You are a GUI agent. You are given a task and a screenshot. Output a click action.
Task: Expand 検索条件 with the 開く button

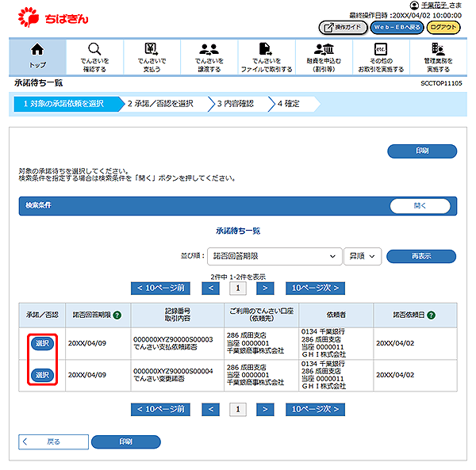pos(420,204)
